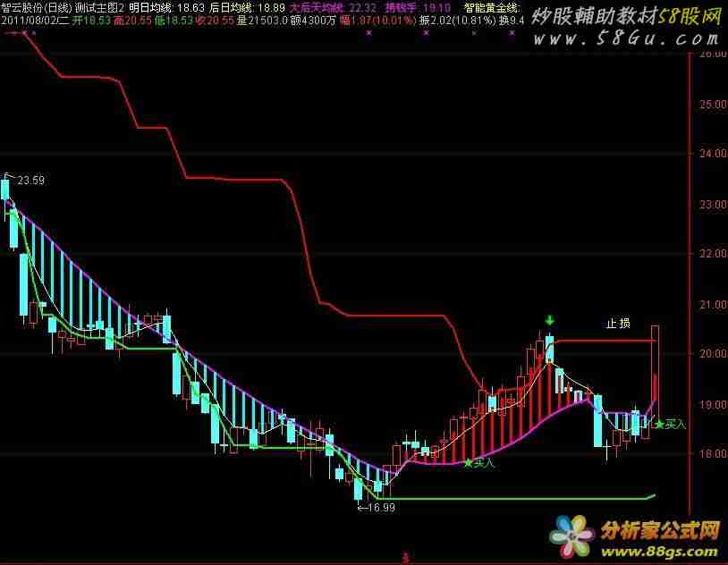Click the first cyan candlestick at 23.59
The image size is (728, 565).
[5, 190]
